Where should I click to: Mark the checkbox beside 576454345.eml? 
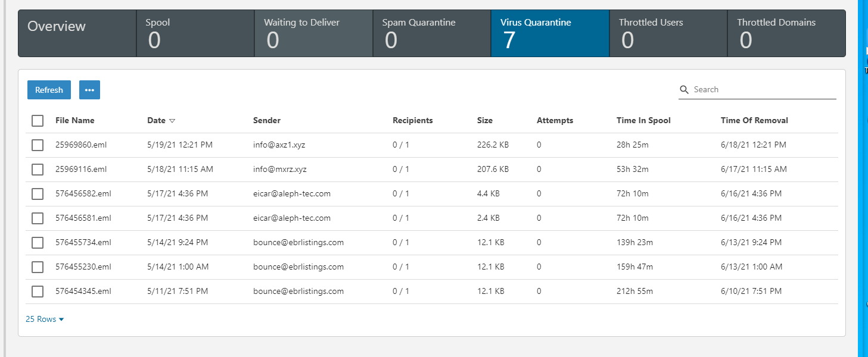tap(38, 292)
